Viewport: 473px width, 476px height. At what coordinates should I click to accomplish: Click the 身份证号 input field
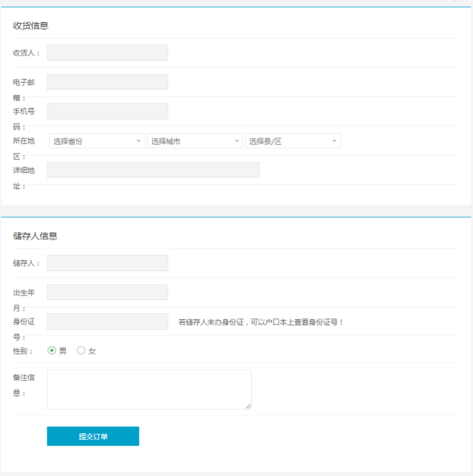107,322
